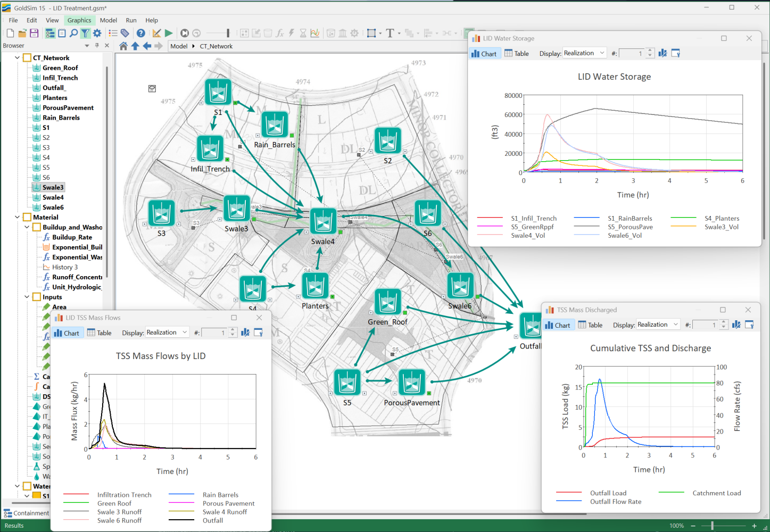The width and height of the screenshot is (770, 532).
Task: Select Swale6 in the browser tree
Action: coord(53,207)
